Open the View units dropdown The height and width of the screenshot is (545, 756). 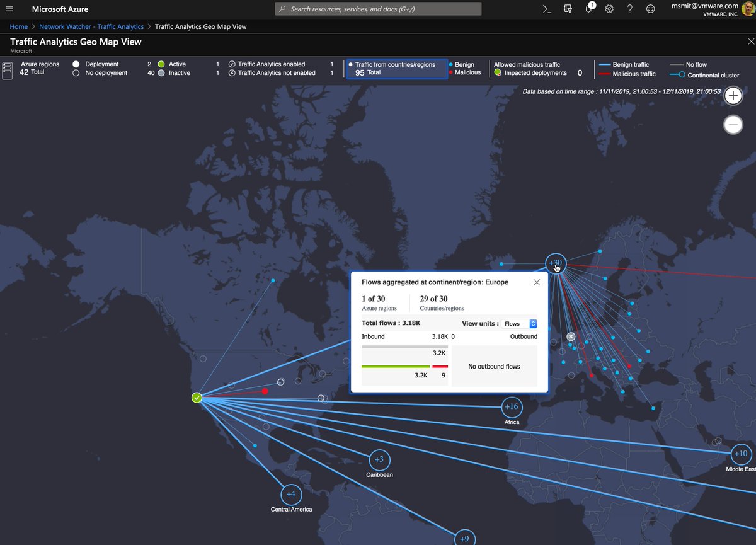tap(518, 323)
